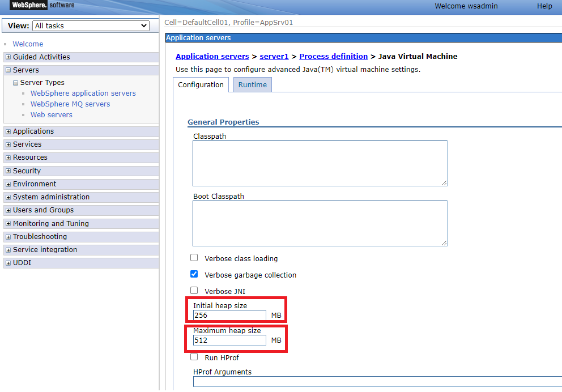
Task: Click the Cell=DefaultCell01 profile text
Action: click(229, 22)
